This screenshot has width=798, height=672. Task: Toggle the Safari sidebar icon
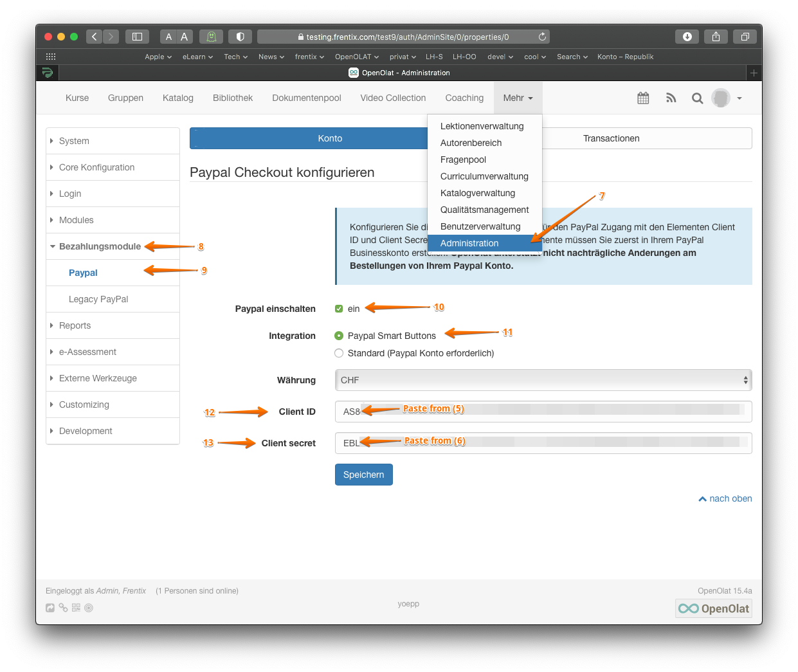click(137, 37)
